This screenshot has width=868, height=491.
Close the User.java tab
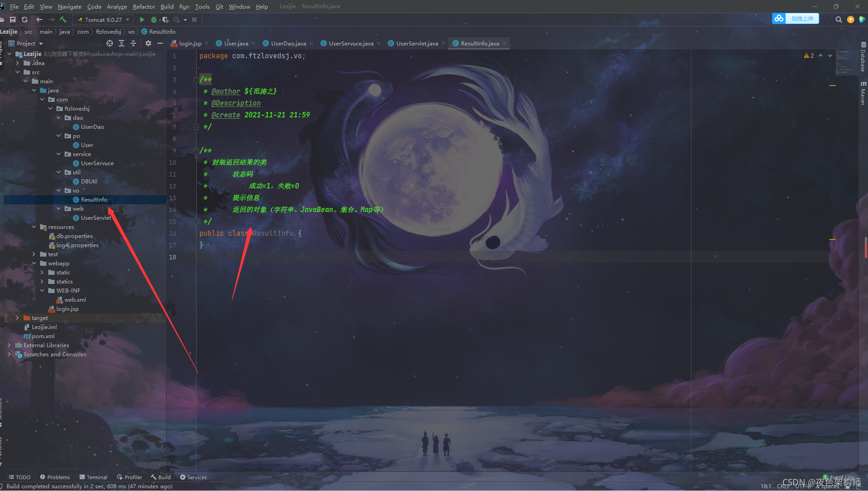254,44
